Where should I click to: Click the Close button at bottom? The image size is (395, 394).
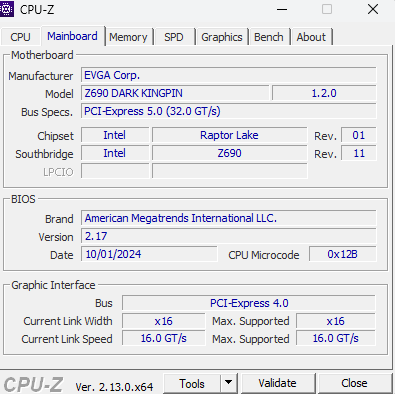coord(354,383)
